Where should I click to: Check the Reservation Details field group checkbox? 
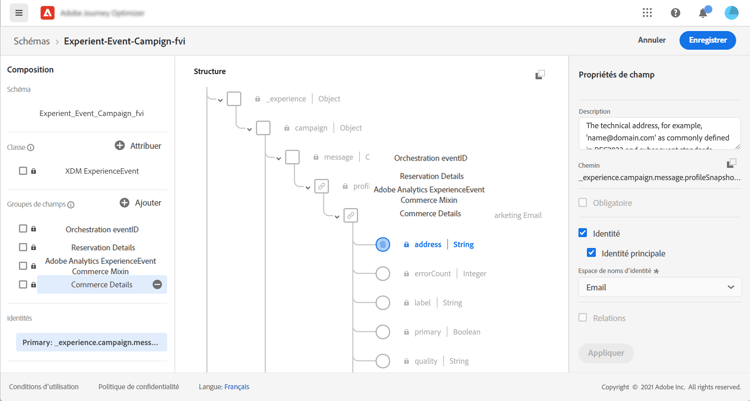click(23, 247)
